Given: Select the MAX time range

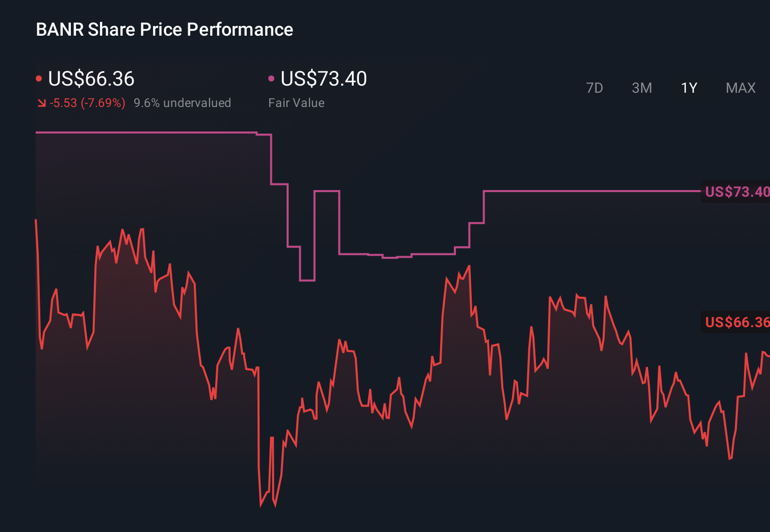Looking at the screenshot, I should coord(740,88).
